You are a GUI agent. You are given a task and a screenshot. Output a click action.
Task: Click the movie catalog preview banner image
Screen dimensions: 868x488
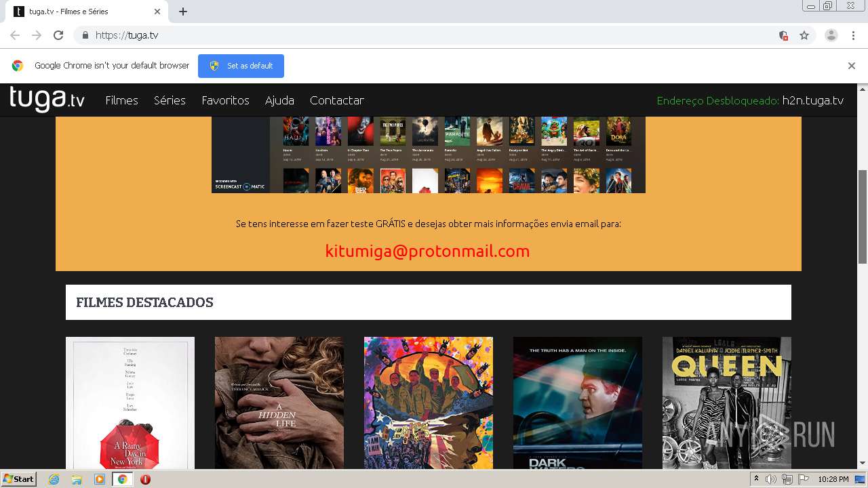(429, 155)
